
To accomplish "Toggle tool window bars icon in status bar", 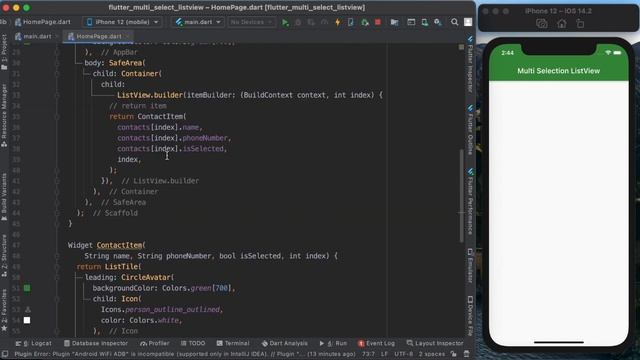I will coord(5,354).
